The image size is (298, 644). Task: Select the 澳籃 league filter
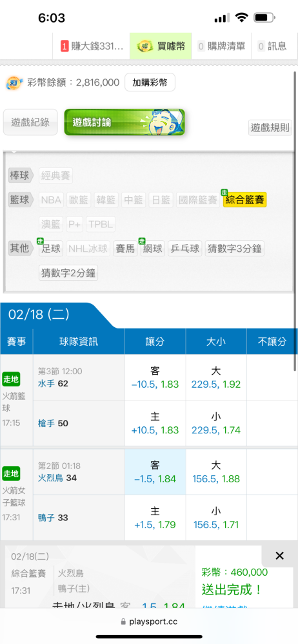point(51,225)
